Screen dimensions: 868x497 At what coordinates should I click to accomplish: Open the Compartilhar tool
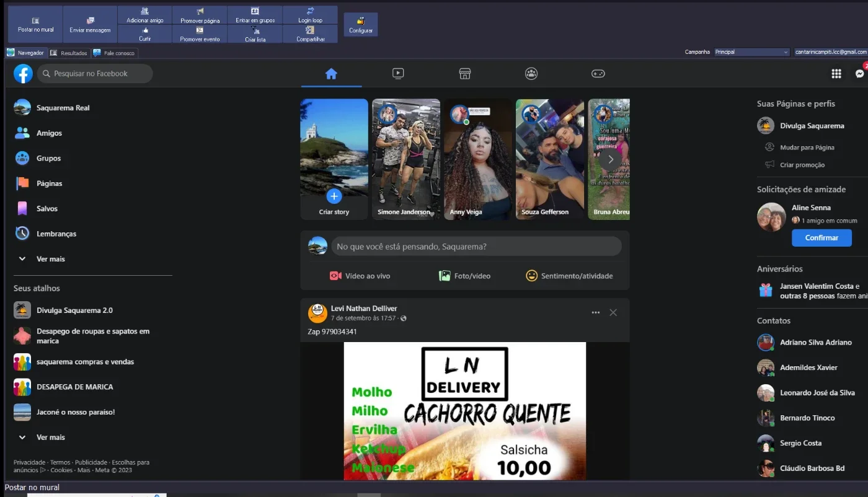tap(310, 34)
